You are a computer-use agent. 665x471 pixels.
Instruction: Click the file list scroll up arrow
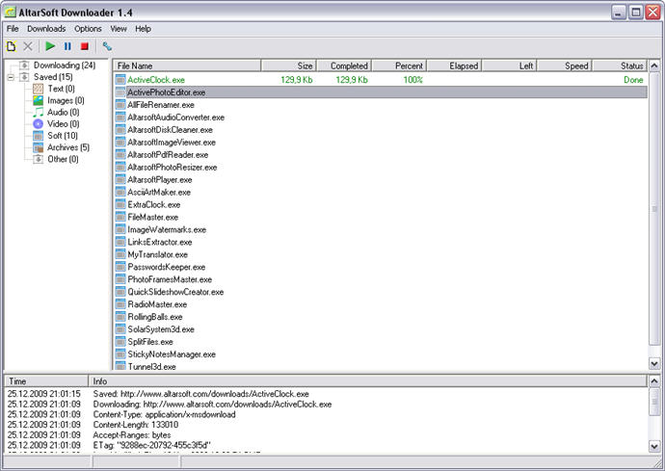[x=654, y=66]
